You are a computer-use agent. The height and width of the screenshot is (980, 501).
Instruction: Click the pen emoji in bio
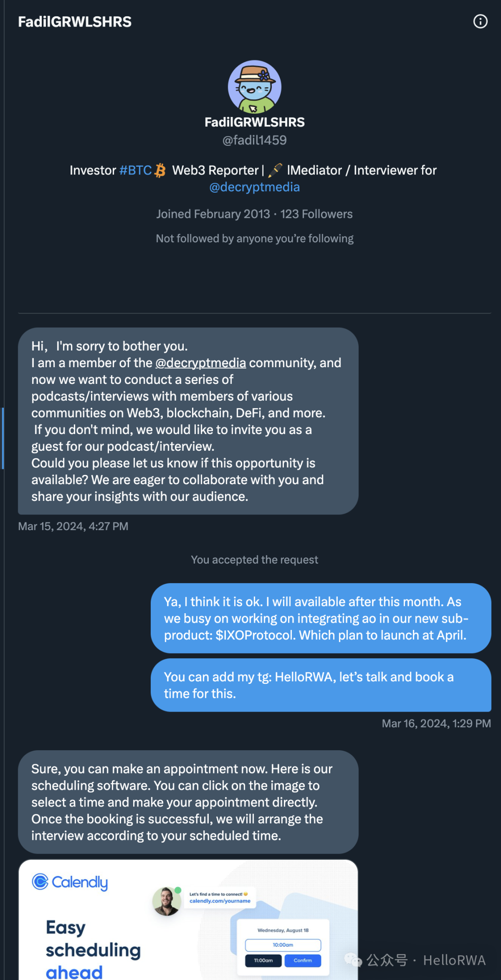[275, 170]
